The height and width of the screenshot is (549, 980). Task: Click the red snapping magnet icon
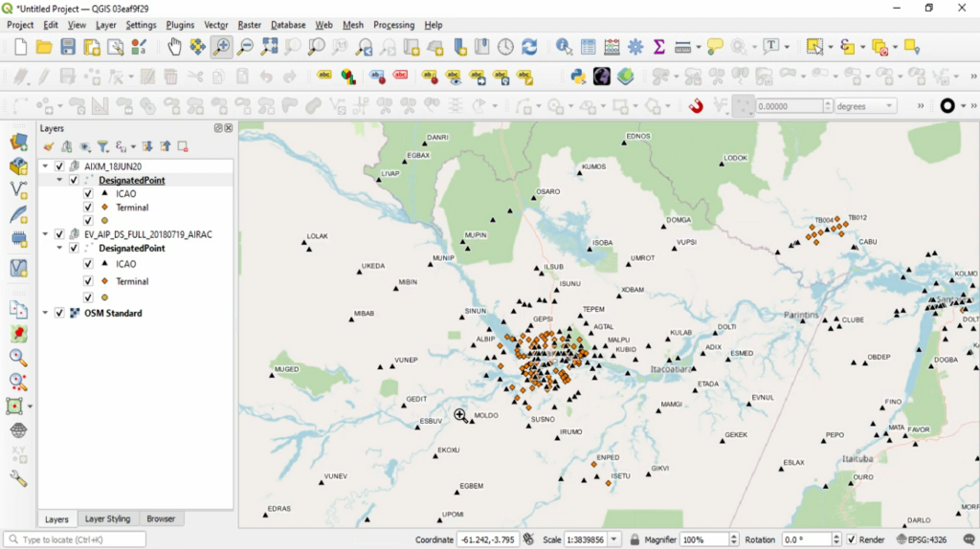click(x=697, y=106)
